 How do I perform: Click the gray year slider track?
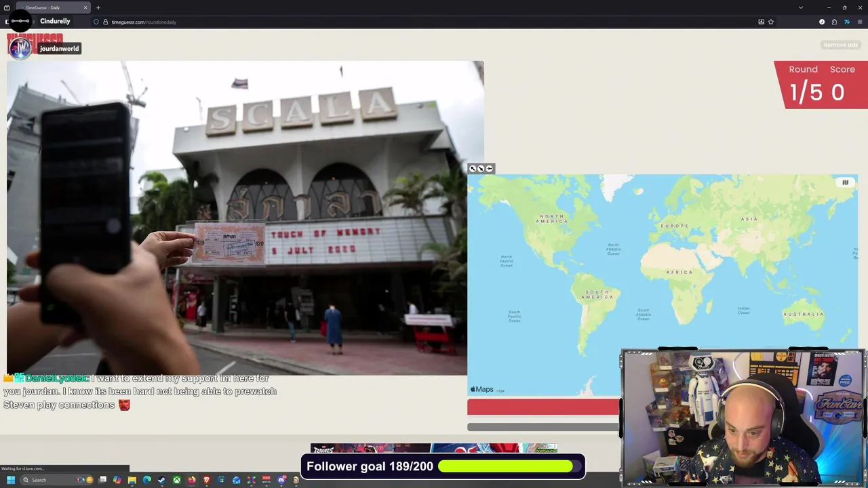(543, 427)
